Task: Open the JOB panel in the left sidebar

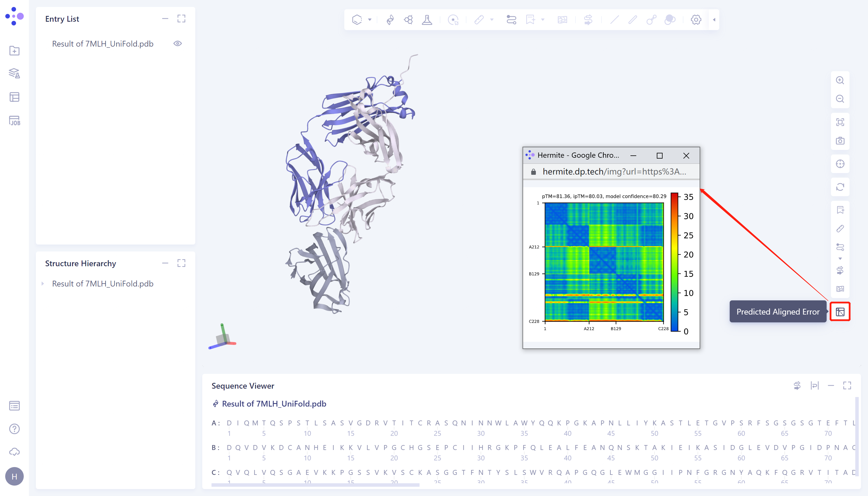Action: [14, 121]
